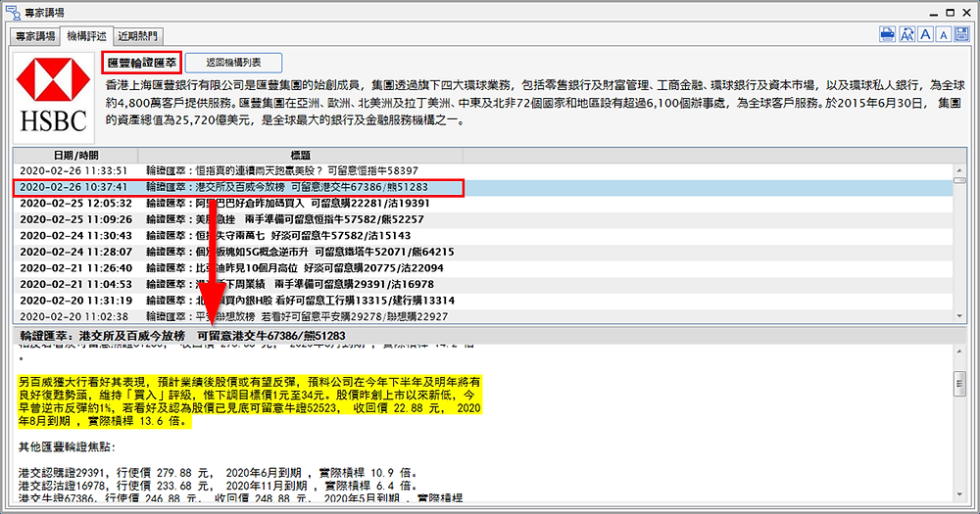Image resolution: width=980 pixels, height=514 pixels.
Task: Click the 其他匯豐輪證焦點 heading text
Action: pyautogui.click(x=67, y=446)
